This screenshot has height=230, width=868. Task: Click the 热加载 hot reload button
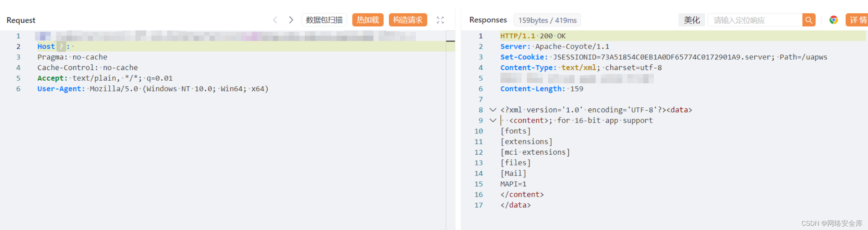coord(368,20)
